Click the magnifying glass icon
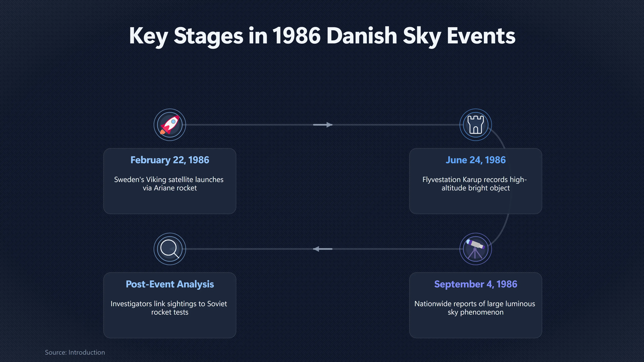 click(170, 249)
